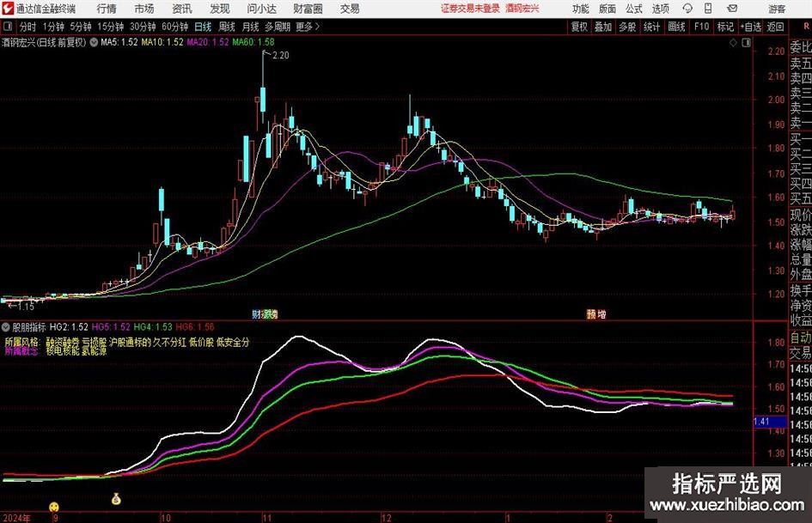This screenshot has height=523, width=812.
Task: Click the diamond icon above price axis
Action: pyautogui.click(x=733, y=43)
